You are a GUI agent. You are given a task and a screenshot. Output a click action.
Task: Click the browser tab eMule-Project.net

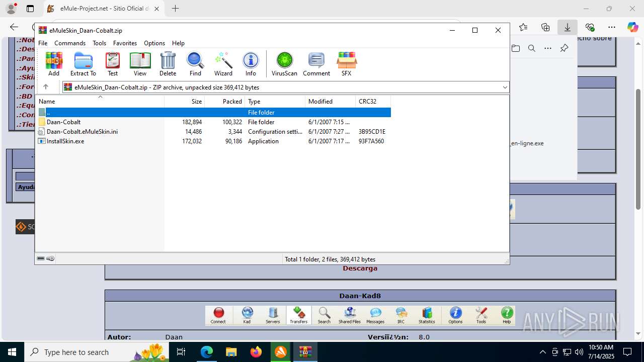click(105, 9)
